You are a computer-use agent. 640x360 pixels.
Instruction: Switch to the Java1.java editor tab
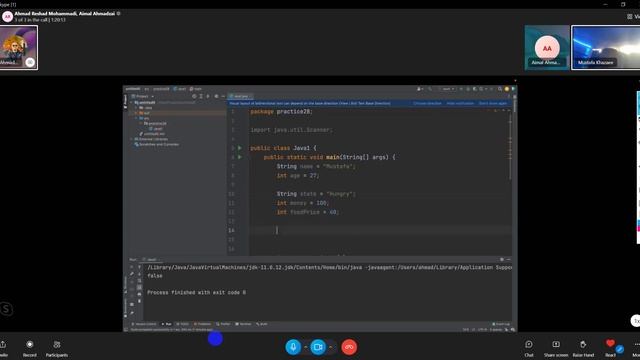pos(240,96)
